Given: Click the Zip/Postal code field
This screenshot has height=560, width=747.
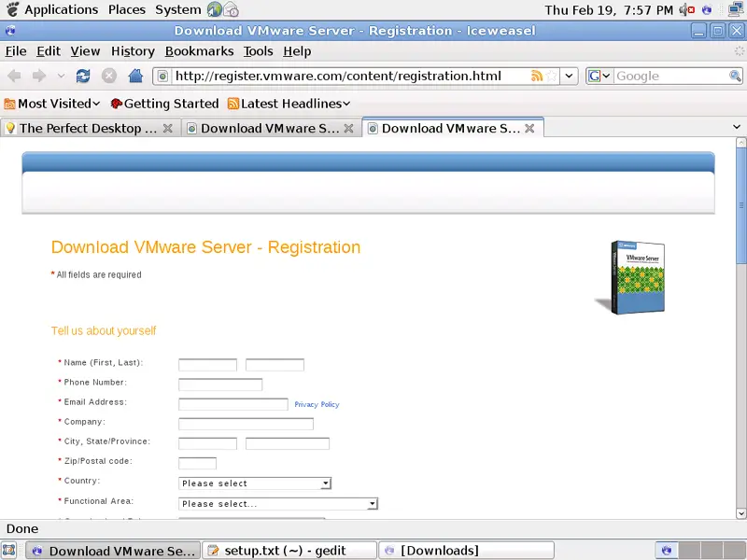Looking at the screenshot, I should pos(198,463).
